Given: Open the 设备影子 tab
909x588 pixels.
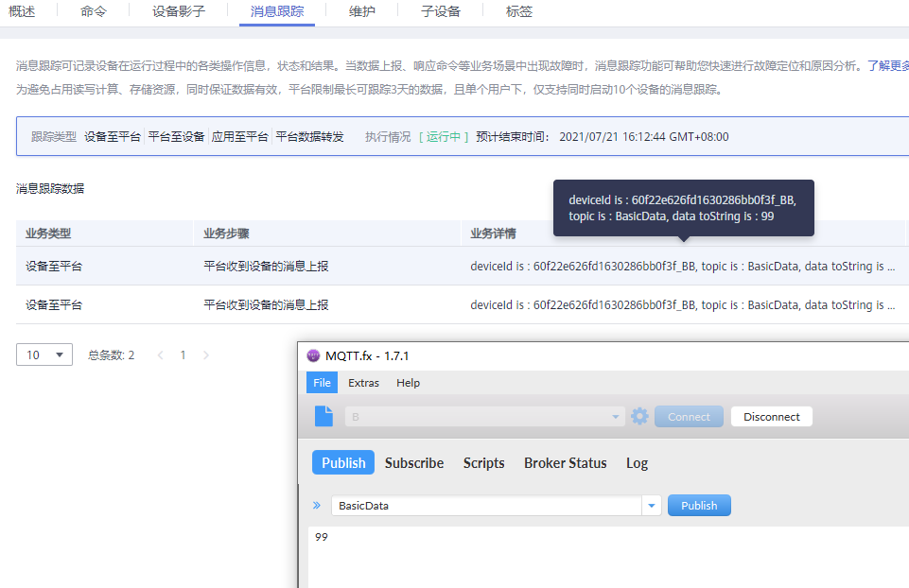Looking at the screenshot, I should (x=179, y=11).
